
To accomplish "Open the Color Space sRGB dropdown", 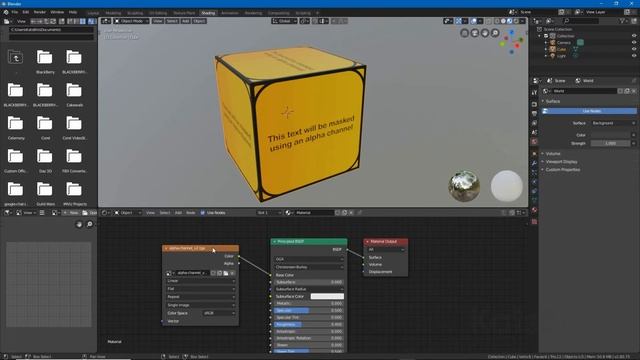I will [x=219, y=313].
